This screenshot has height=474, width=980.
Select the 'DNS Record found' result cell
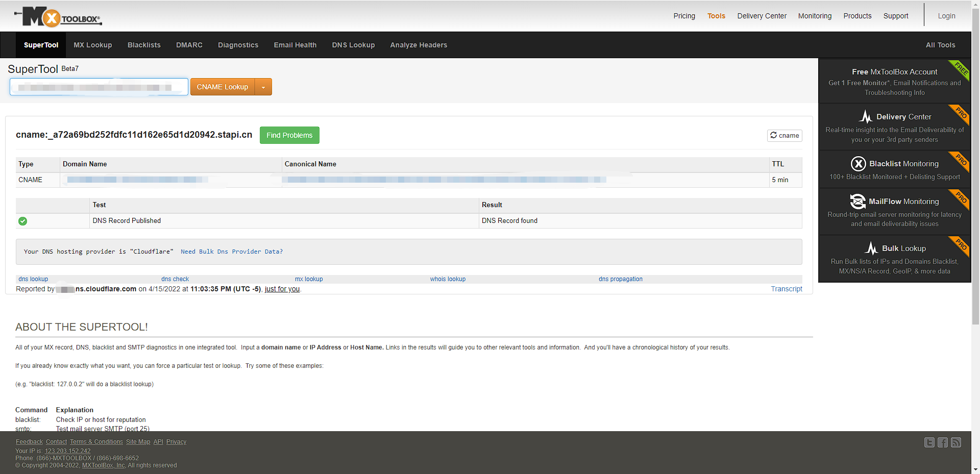pyautogui.click(x=640, y=221)
